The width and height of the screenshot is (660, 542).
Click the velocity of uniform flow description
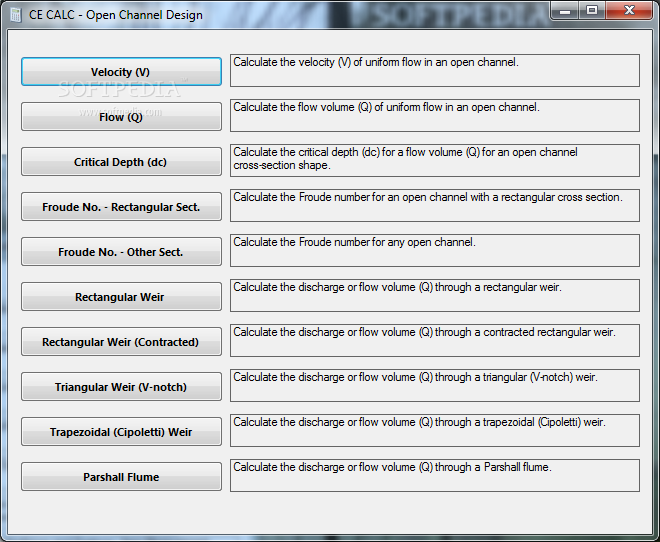point(435,70)
